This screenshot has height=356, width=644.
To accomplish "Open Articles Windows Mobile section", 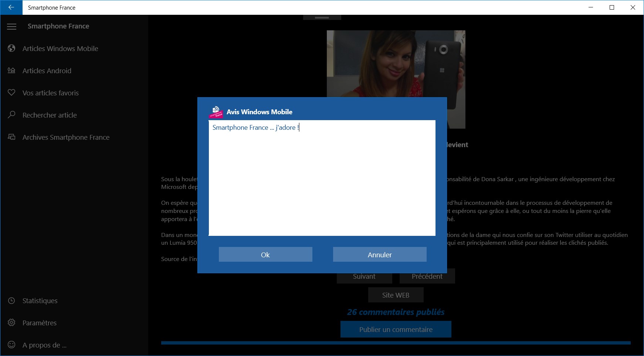I will point(60,48).
